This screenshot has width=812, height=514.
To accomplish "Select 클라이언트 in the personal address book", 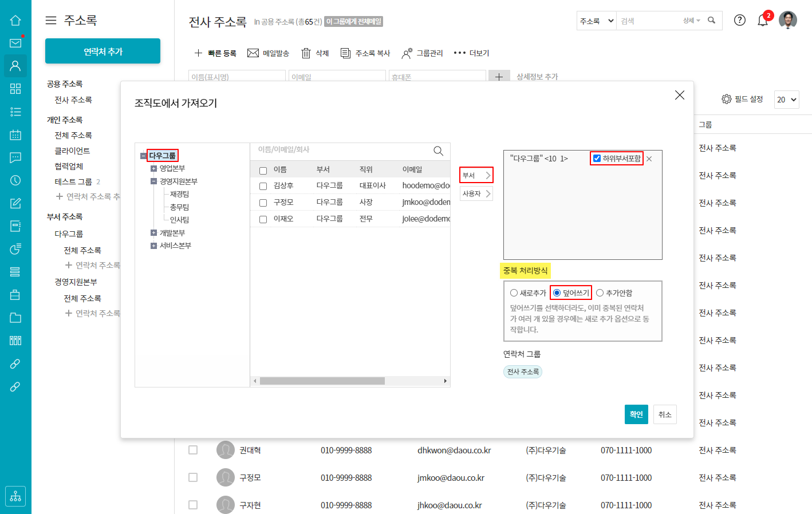I will click(x=72, y=151).
